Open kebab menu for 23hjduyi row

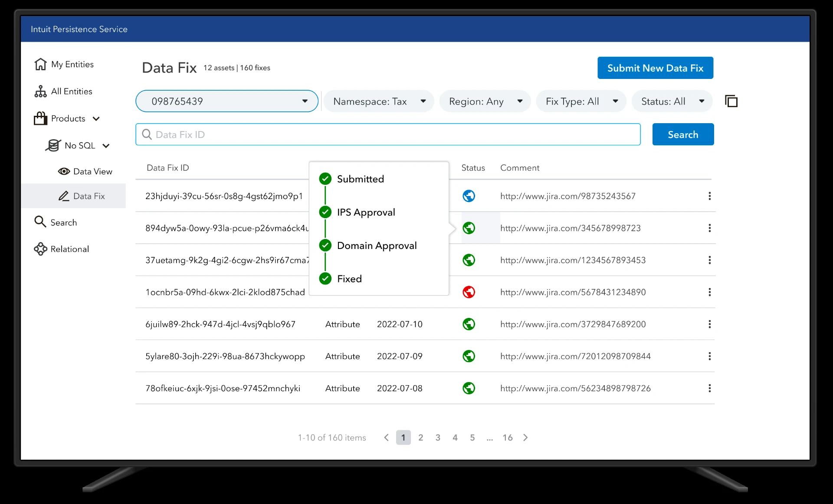tap(710, 196)
